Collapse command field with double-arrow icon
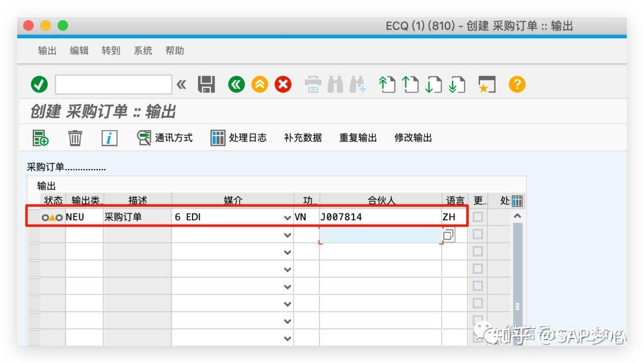 (x=181, y=85)
